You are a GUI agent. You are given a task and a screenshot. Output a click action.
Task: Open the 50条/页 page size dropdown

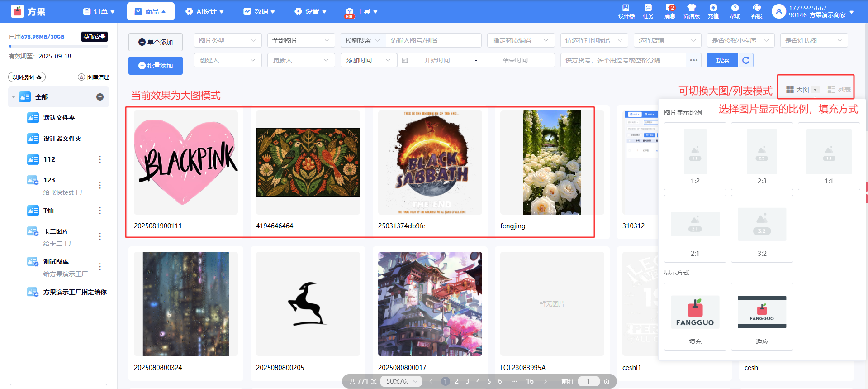401,381
